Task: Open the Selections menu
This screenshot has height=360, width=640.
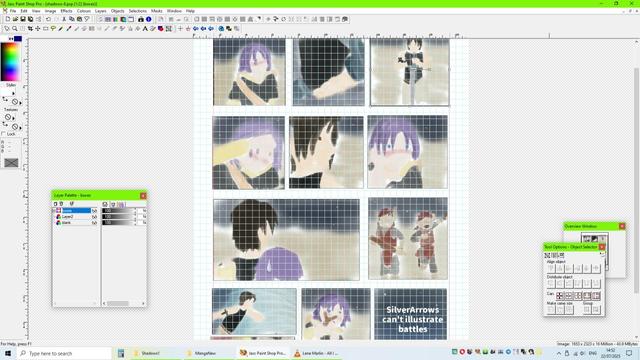Action: (x=138, y=11)
